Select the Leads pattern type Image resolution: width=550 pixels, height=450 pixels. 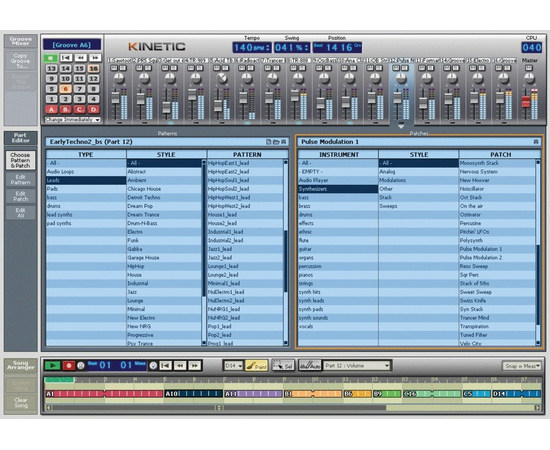86,180
